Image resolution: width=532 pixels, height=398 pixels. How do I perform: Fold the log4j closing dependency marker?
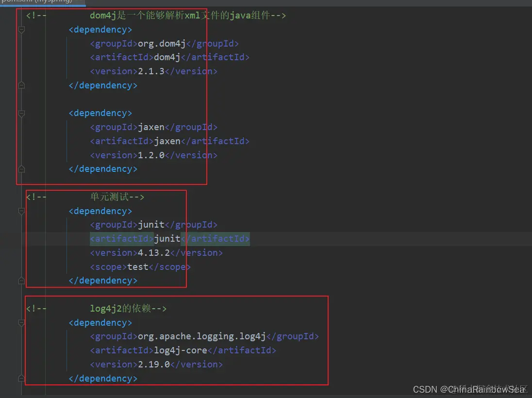(22, 378)
